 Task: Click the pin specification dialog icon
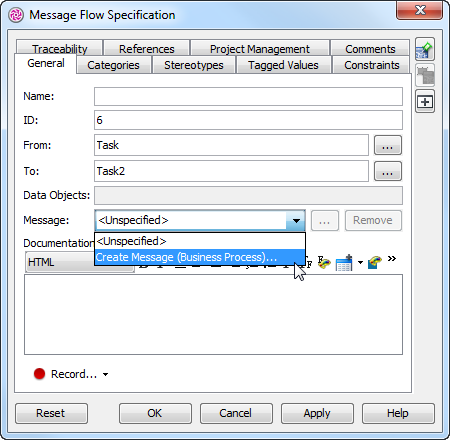click(425, 49)
